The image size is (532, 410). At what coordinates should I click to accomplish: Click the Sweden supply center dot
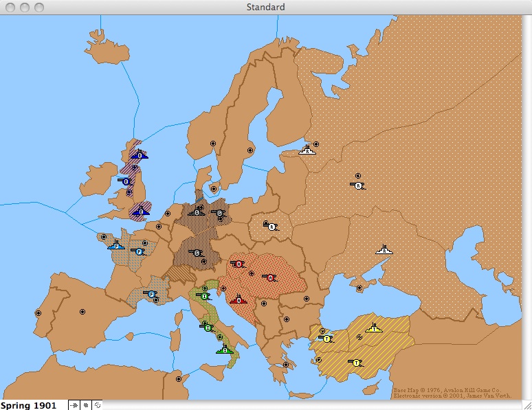250,150
